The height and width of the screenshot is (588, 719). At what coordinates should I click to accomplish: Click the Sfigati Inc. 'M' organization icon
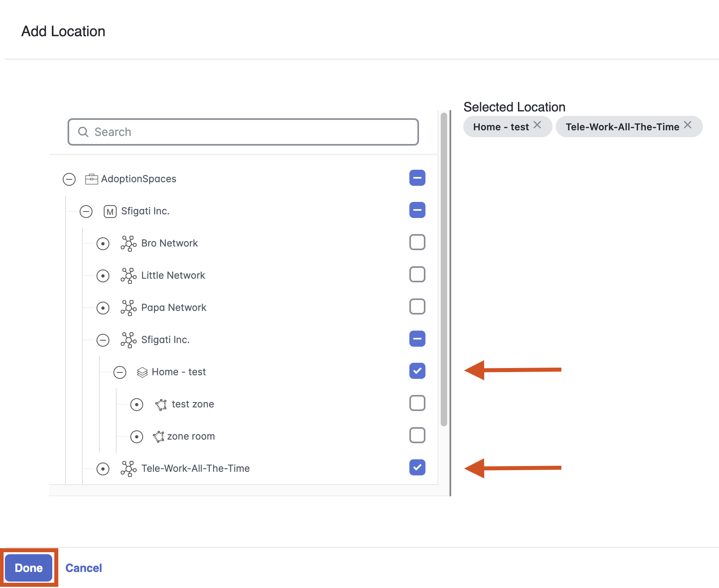click(110, 212)
